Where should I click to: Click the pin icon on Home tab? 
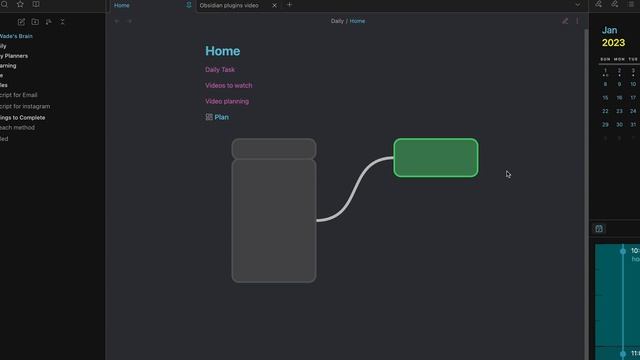point(189,5)
